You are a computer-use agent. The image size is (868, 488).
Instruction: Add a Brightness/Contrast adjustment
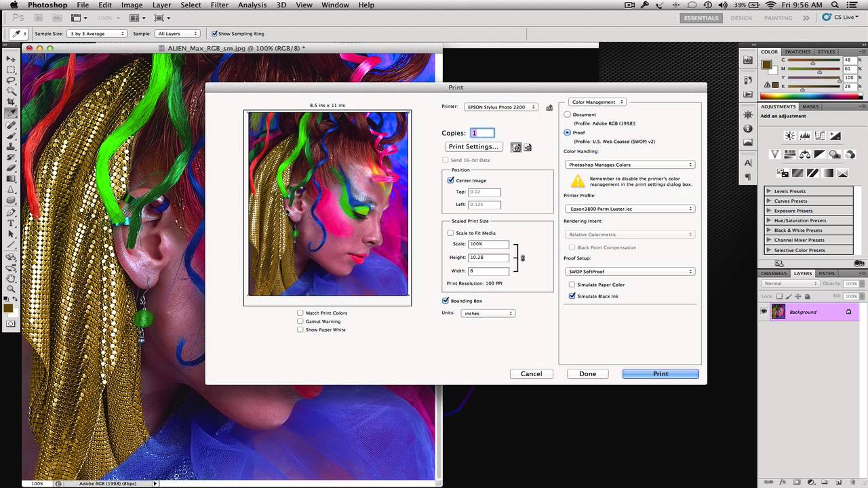coord(790,136)
